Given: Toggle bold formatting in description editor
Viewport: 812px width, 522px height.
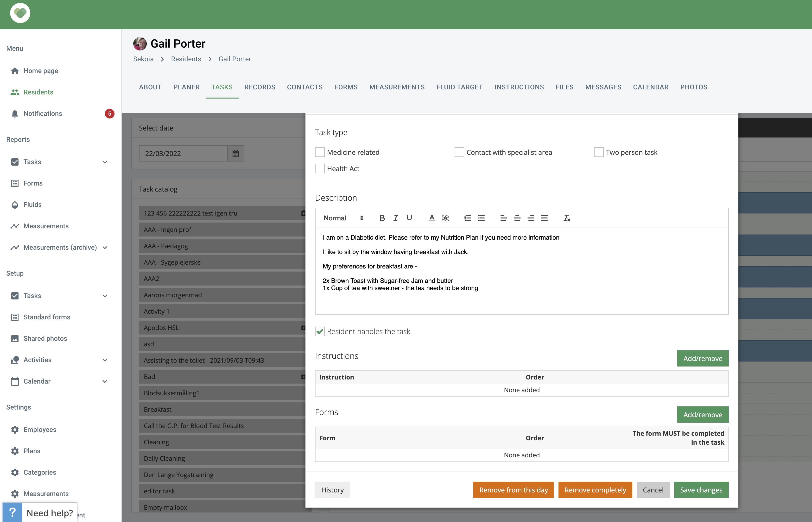Looking at the screenshot, I should click(382, 218).
